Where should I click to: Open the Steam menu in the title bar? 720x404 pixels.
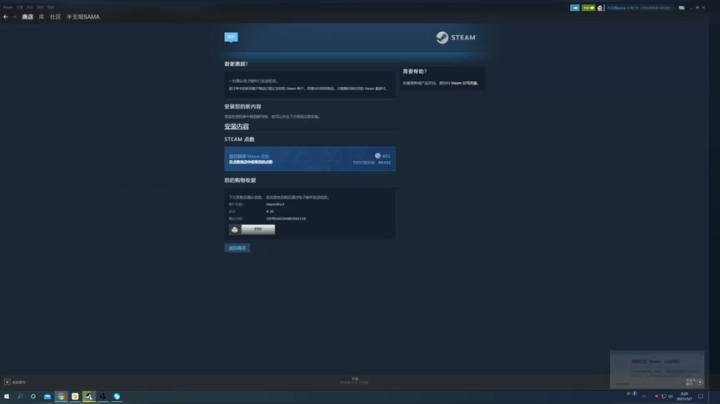[8, 7]
